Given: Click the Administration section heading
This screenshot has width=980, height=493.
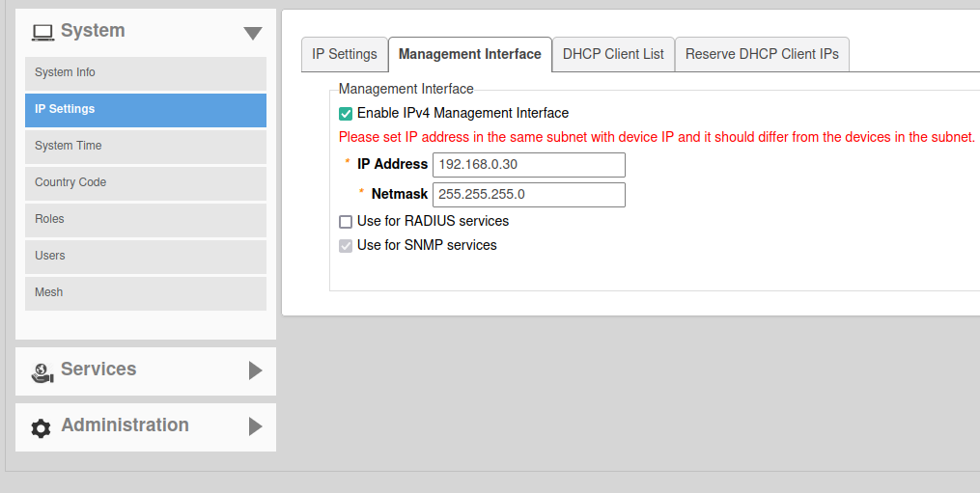Looking at the screenshot, I should coord(125,425).
